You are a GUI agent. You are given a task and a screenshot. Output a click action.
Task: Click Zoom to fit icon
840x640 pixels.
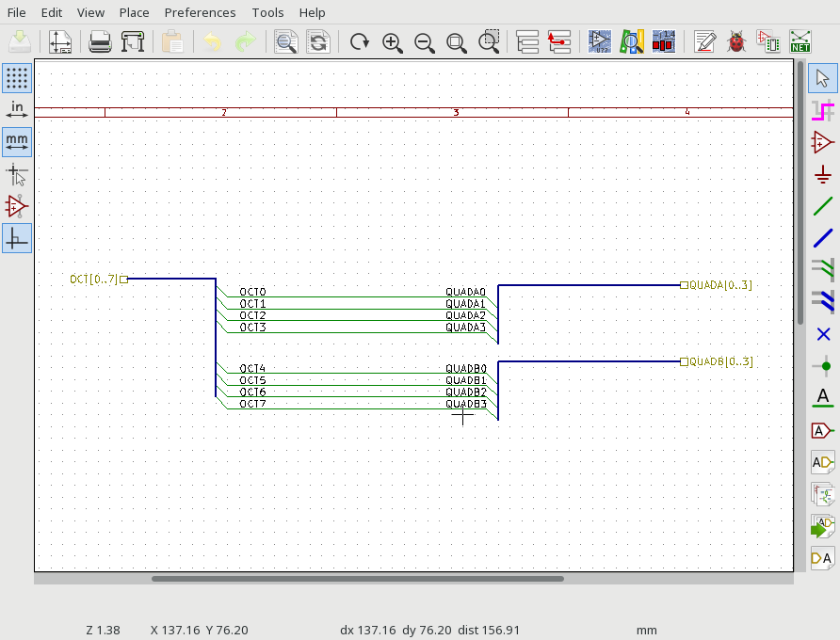(456, 41)
